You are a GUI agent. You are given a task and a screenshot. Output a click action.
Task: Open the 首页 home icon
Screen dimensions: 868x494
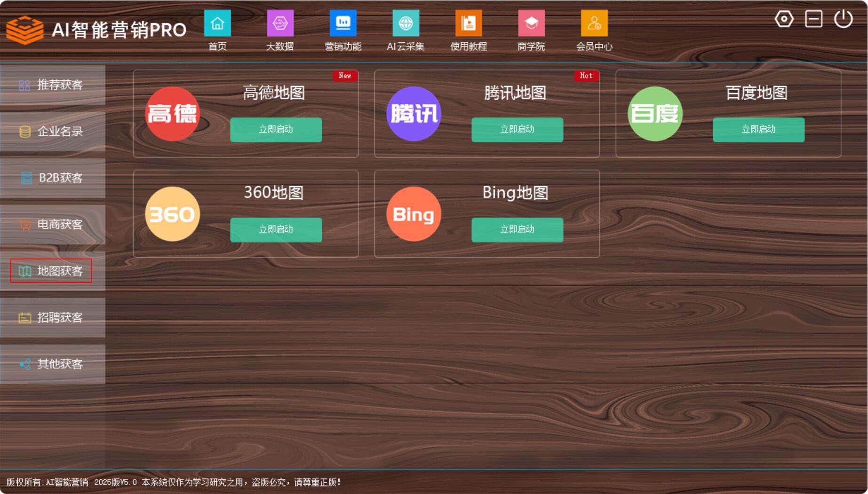pyautogui.click(x=217, y=24)
